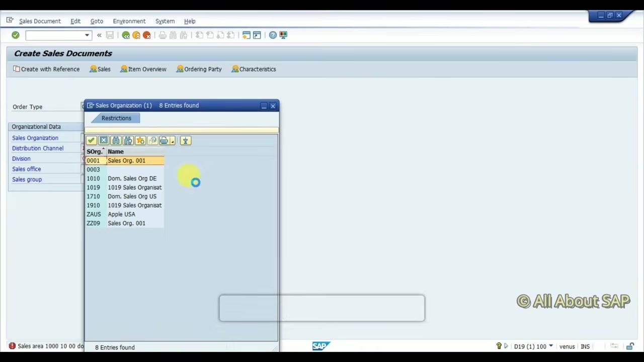Click the Create New Session toolbar icon

246,35
